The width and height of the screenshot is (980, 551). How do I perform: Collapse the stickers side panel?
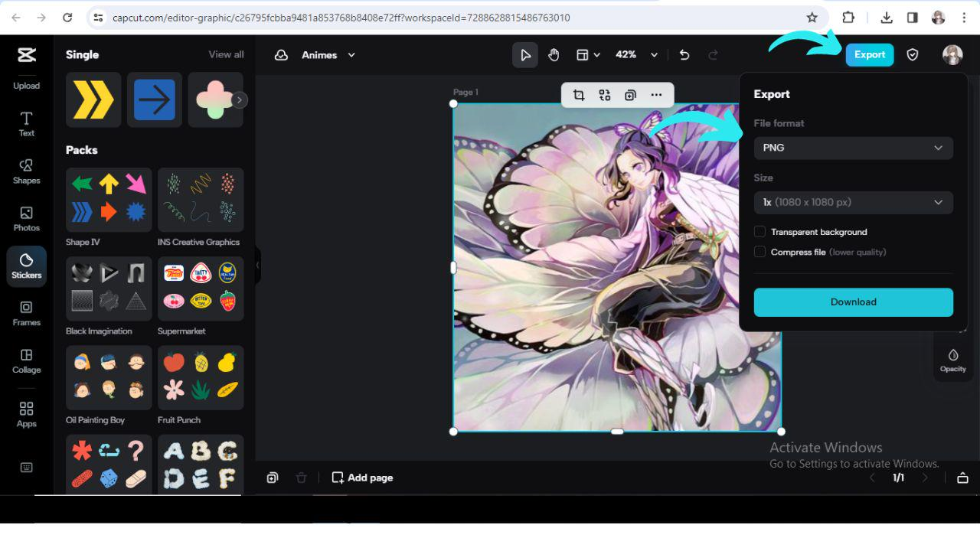point(258,265)
